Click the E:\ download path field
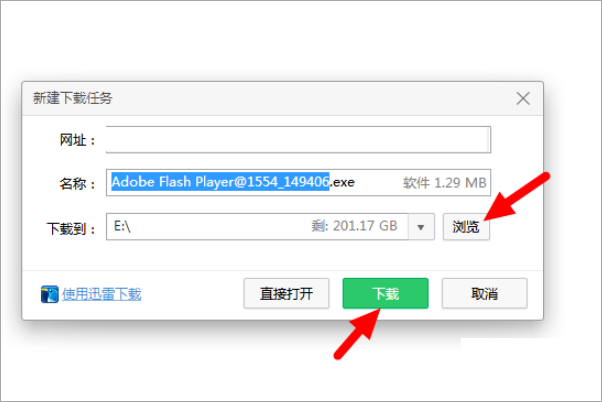Screen dimensions: 602x402 coord(257,227)
